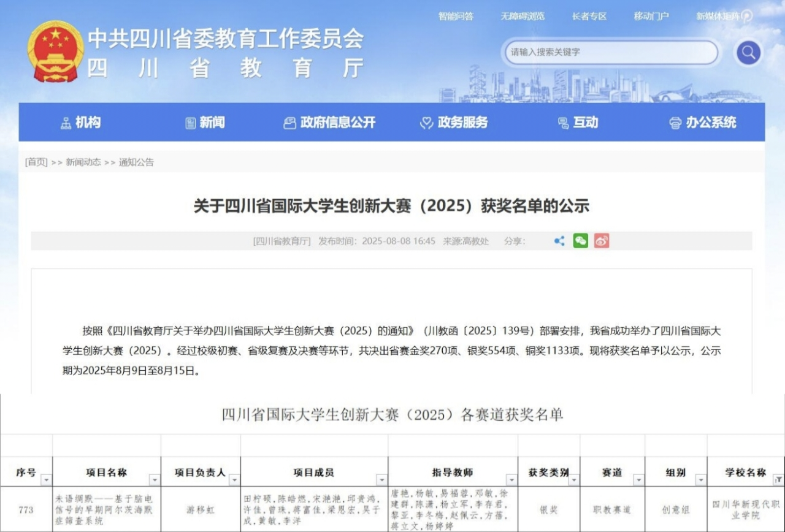Click the 新媒体矩阵 circular icon
785x532 pixels.
pos(746,17)
